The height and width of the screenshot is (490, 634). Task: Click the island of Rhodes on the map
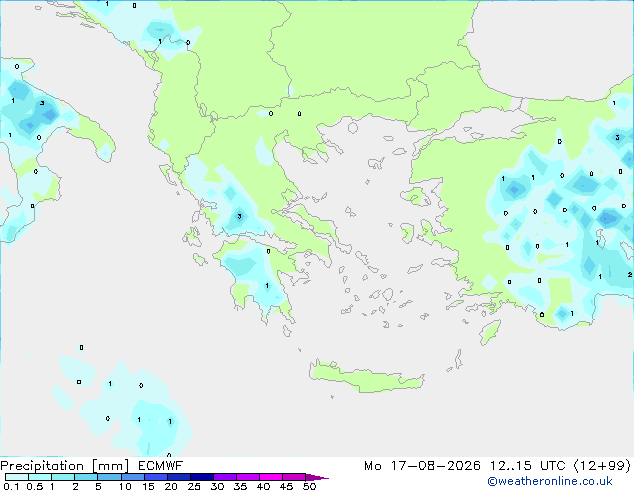[x=490, y=332]
